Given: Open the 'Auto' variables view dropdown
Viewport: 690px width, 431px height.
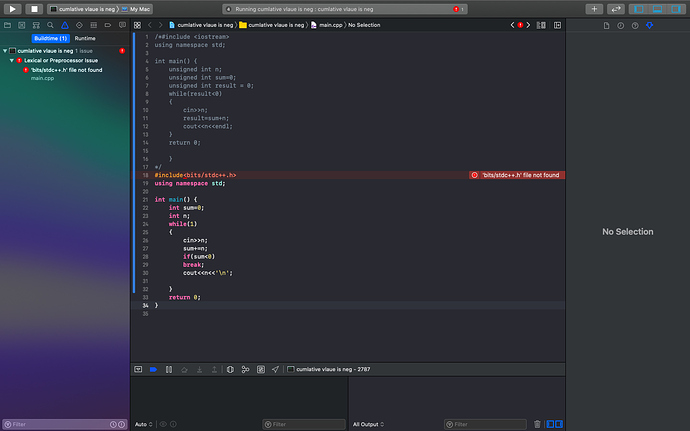Looking at the screenshot, I should click(143, 424).
